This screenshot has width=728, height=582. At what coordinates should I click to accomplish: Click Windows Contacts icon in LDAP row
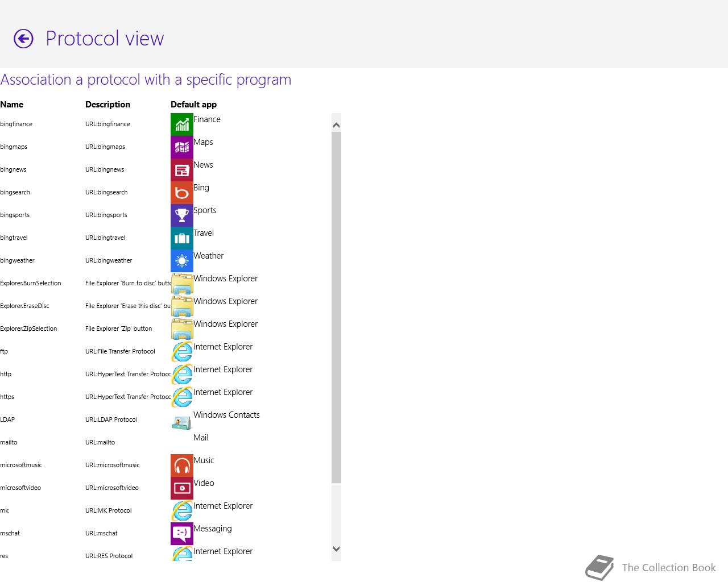pos(182,422)
